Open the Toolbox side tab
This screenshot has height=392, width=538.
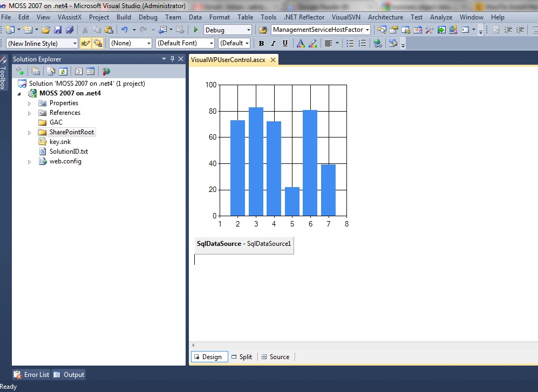(3, 73)
